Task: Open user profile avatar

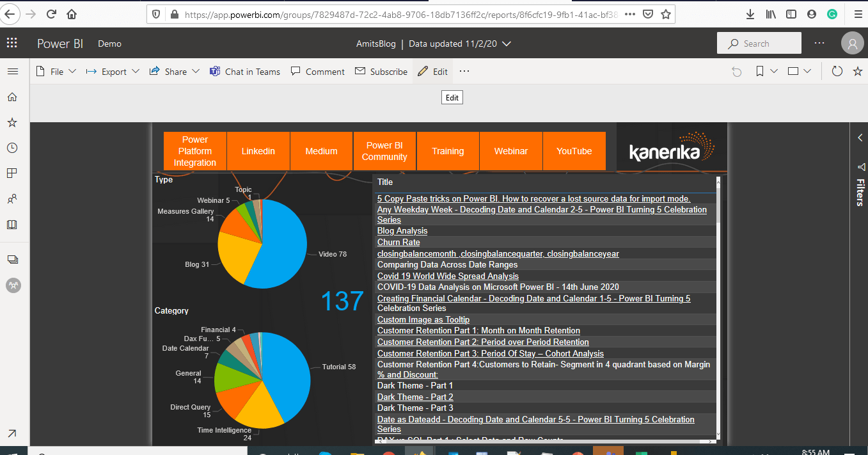Action: [852, 44]
